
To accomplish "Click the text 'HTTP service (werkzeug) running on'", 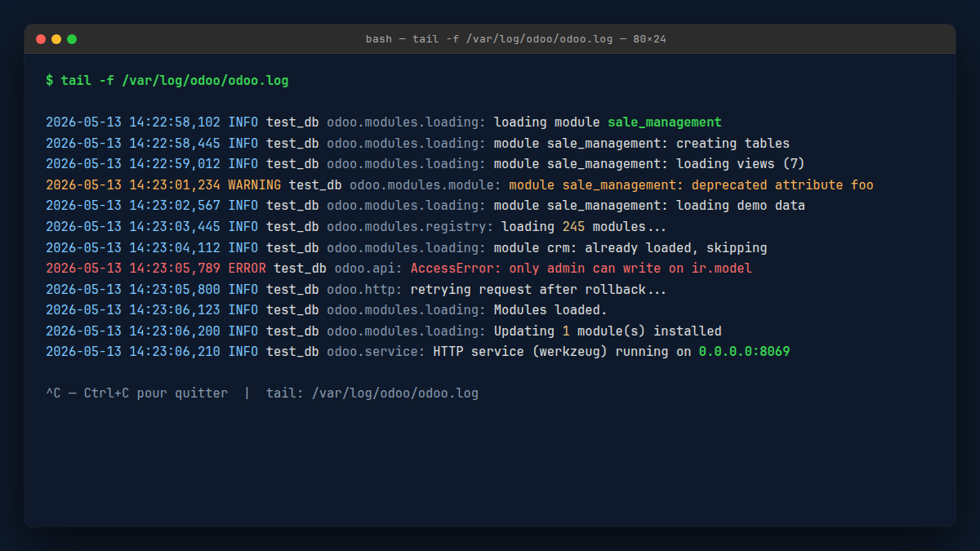I will 563,352.
